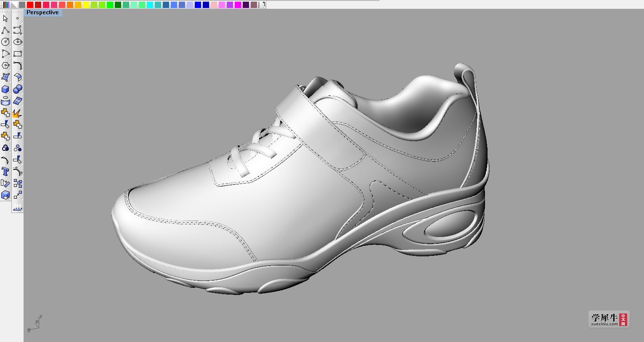Pick the orange color swatch

70,5
